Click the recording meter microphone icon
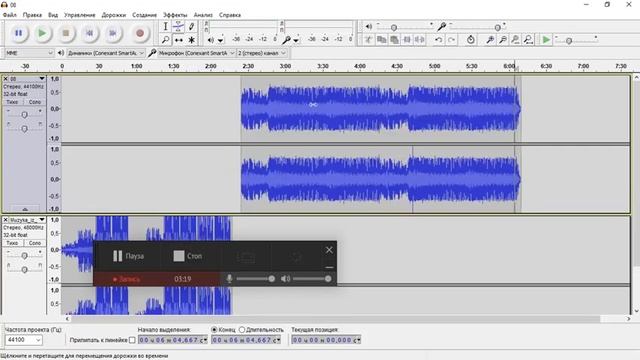Viewport: 640px width, 360px height. [287, 40]
